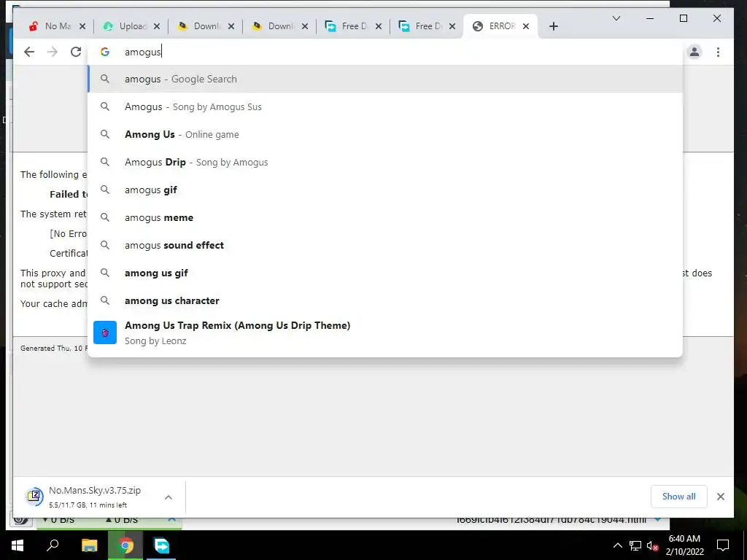The width and height of the screenshot is (747, 560).
Task: Click the Chrome taskbar icon
Action: (x=125, y=545)
